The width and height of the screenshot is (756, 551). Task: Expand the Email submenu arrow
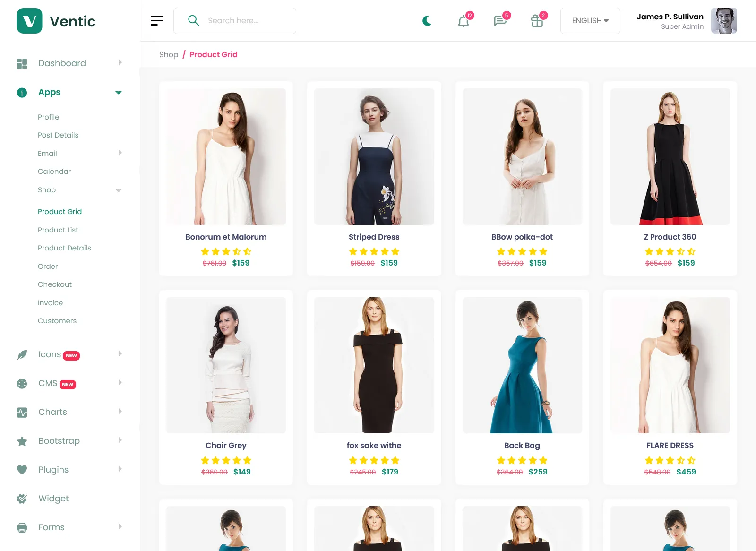tap(120, 153)
